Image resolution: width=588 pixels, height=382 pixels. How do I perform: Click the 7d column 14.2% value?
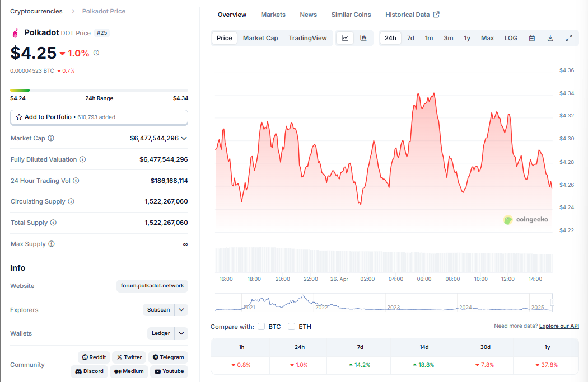coord(360,365)
